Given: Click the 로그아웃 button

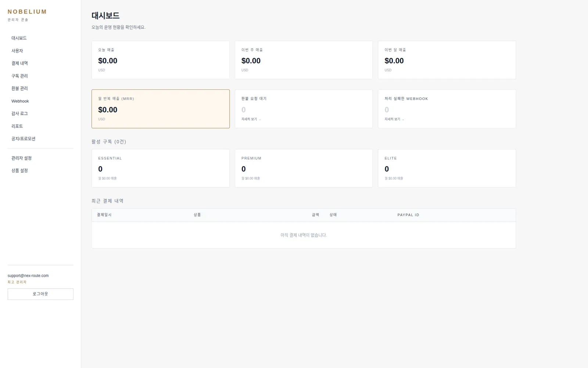Looking at the screenshot, I should tap(40, 294).
